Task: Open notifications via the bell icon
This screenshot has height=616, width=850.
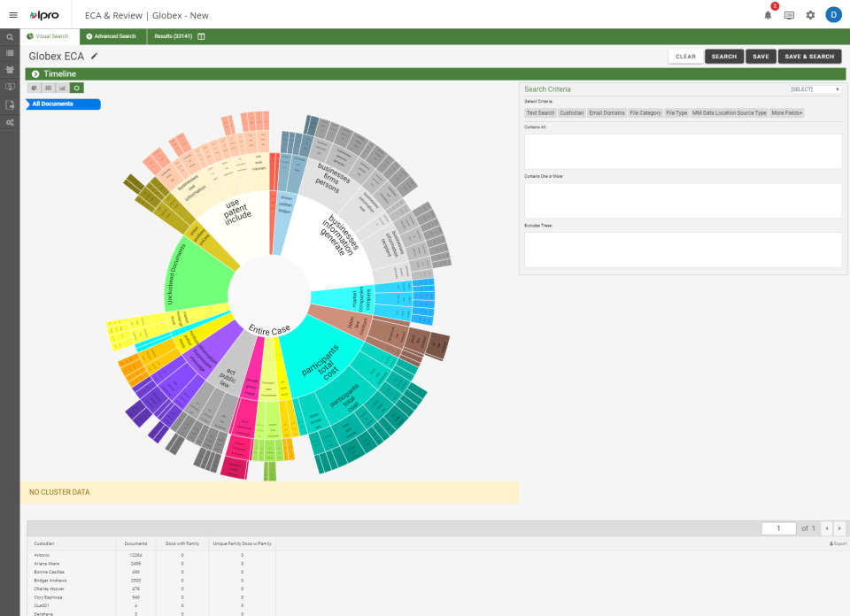Action: 768,15
